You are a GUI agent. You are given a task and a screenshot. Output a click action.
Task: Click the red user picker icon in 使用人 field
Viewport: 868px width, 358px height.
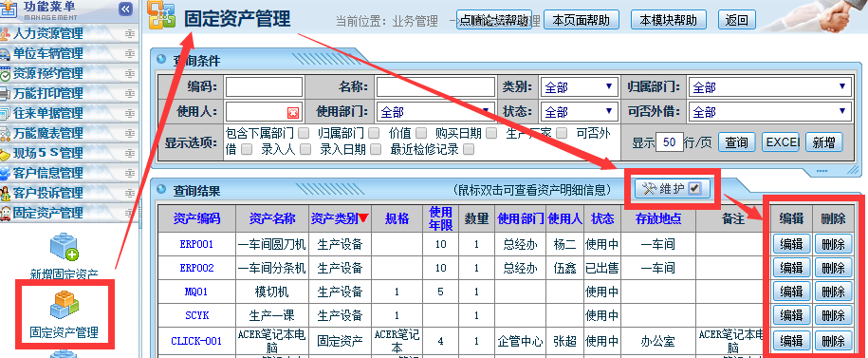click(x=293, y=112)
